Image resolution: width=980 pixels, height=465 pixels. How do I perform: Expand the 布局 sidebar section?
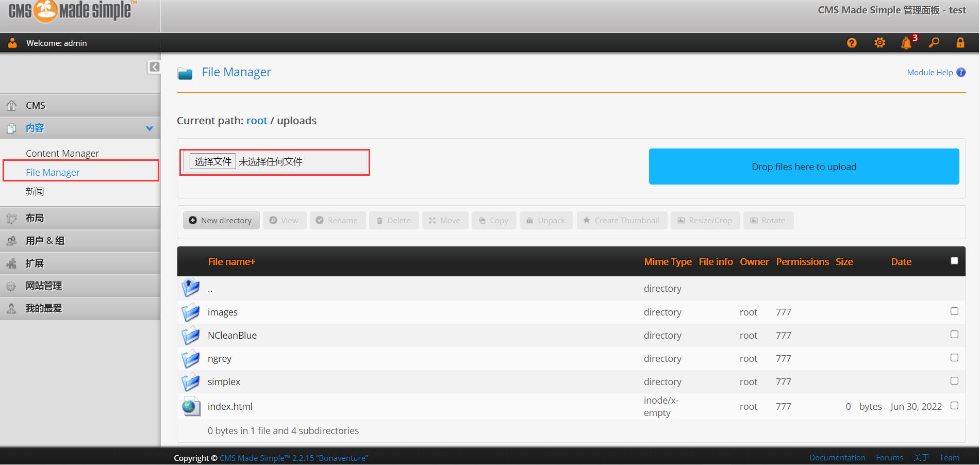(x=80, y=219)
